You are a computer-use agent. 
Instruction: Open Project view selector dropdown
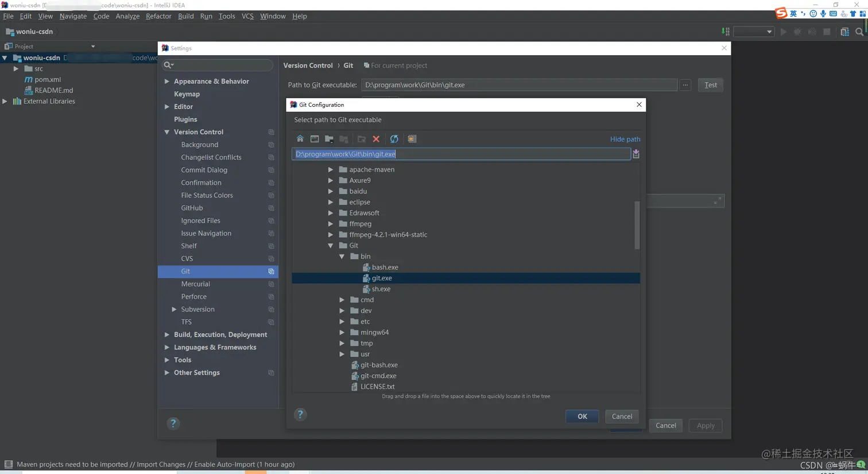pos(92,47)
